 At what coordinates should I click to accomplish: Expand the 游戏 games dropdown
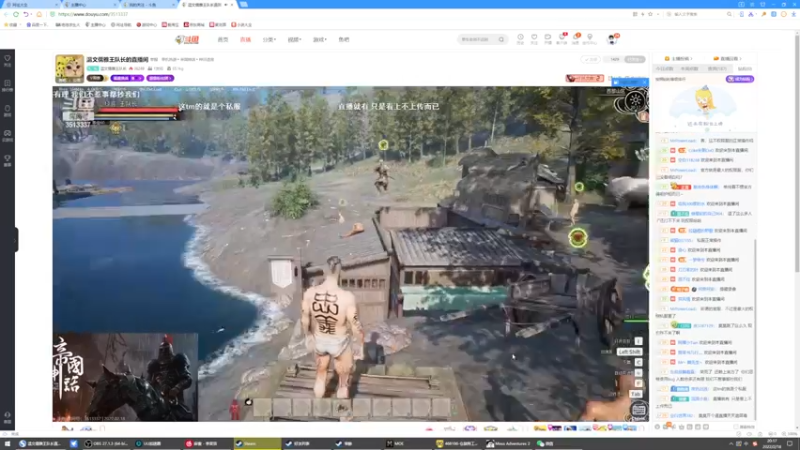point(319,39)
